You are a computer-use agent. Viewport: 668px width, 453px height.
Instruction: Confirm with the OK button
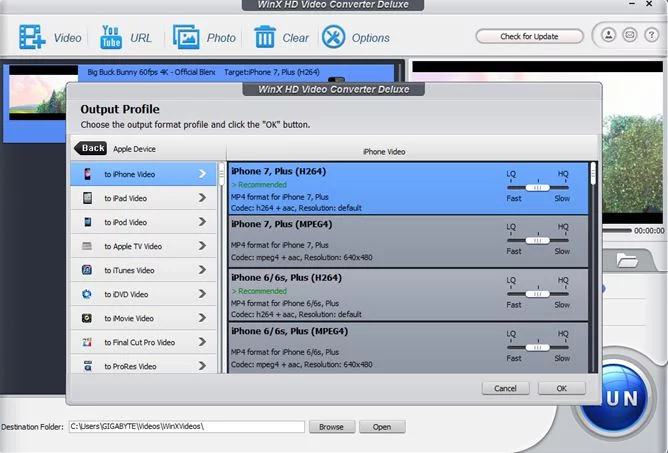(x=561, y=388)
